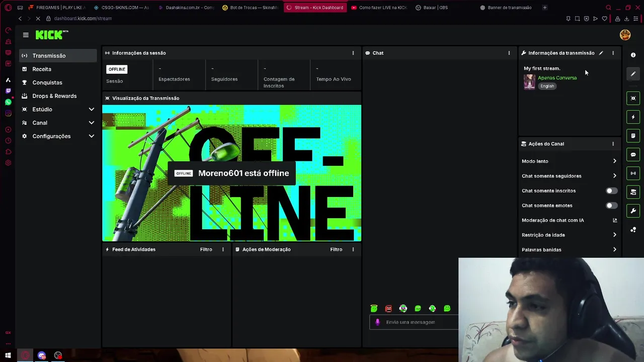Switch to the Baixar | OBS tab

(x=443, y=8)
